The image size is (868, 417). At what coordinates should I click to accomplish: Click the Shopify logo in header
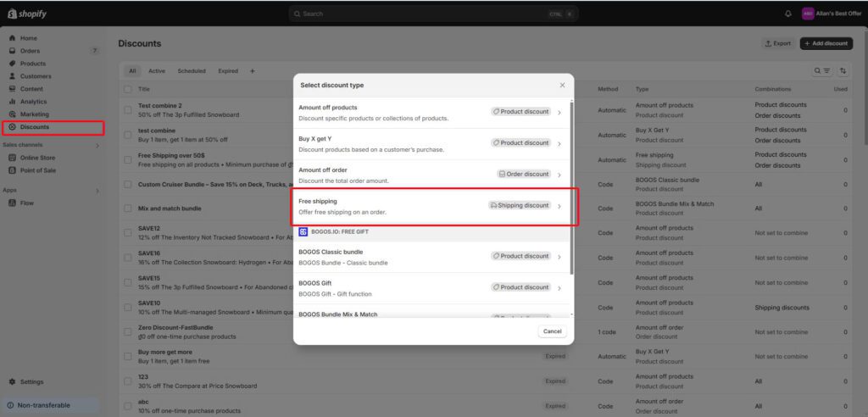30,14
